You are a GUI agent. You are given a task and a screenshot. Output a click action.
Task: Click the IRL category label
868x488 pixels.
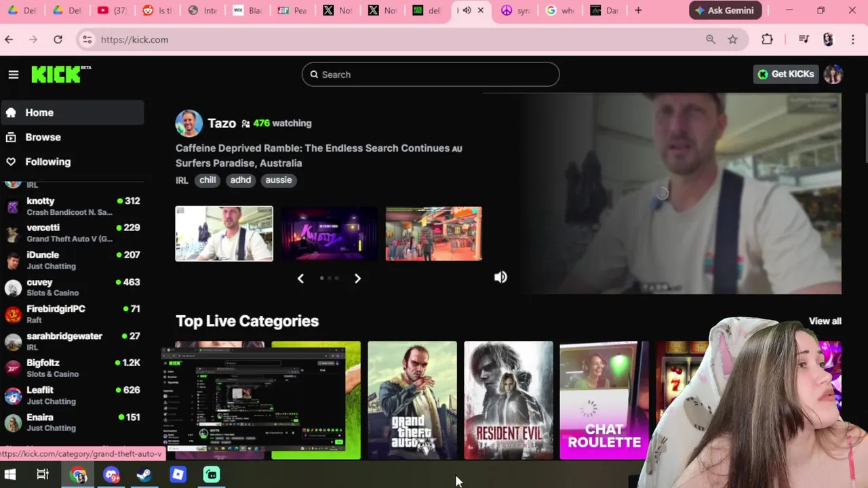pyautogui.click(x=182, y=180)
